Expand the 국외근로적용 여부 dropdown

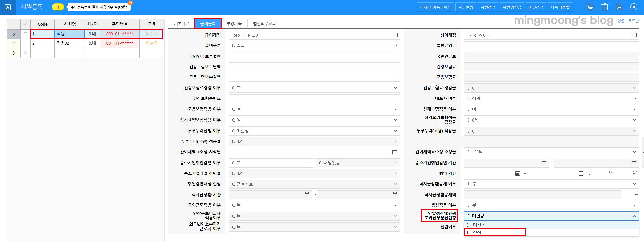[395, 205]
